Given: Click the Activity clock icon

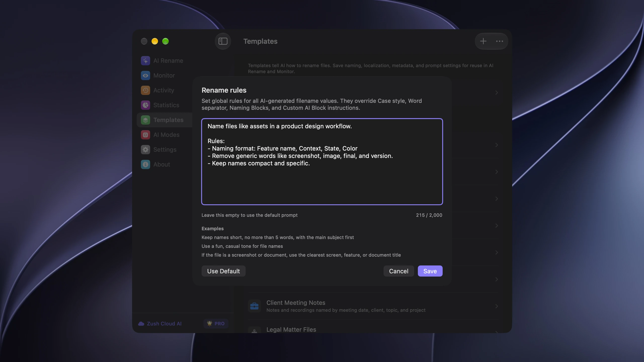Looking at the screenshot, I should coord(145,90).
